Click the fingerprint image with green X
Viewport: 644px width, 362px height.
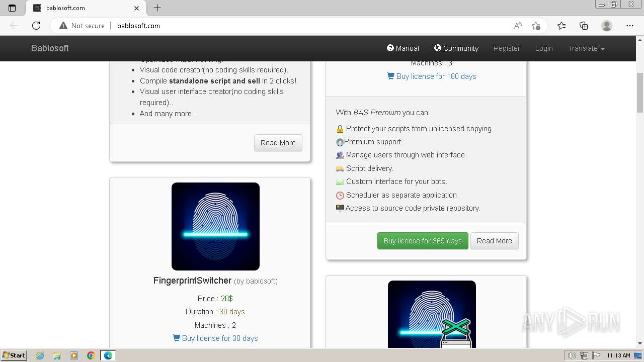click(x=432, y=314)
